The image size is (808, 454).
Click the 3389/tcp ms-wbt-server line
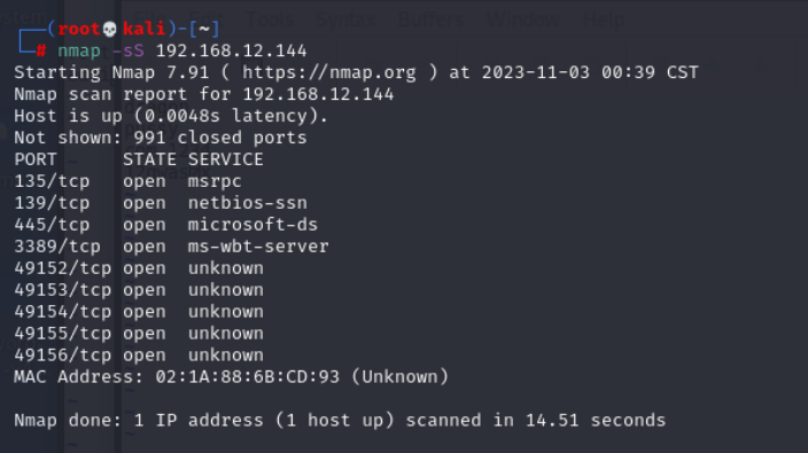pos(171,246)
